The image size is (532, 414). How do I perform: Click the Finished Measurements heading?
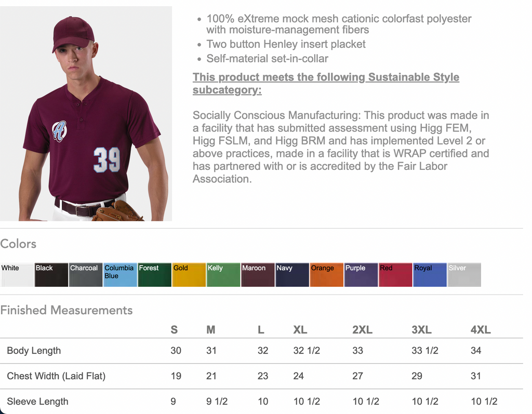point(66,310)
